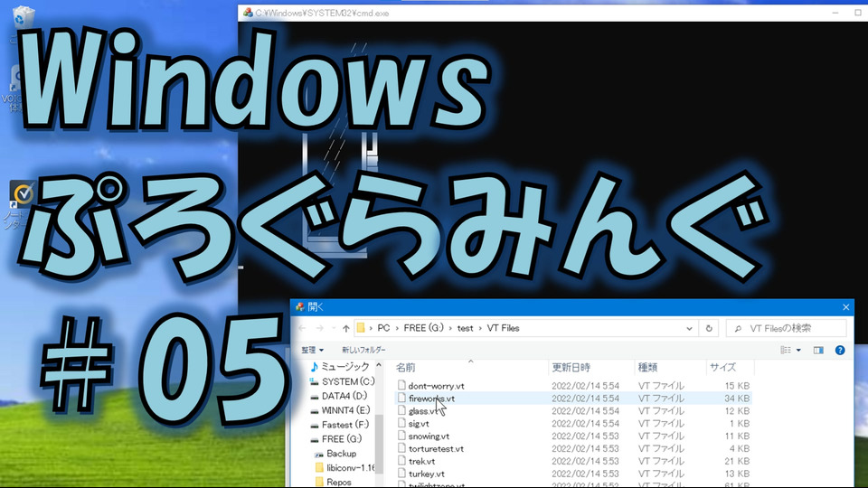The height and width of the screenshot is (488, 868).
Task: Open the 整理 organize dropdown
Action: point(312,351)
